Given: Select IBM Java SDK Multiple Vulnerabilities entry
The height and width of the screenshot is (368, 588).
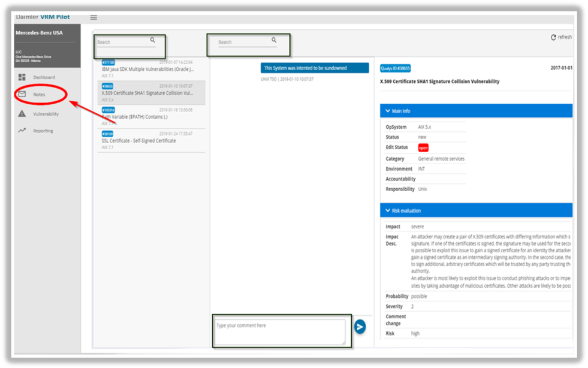Looking at the screenshot, I should [x=147, y=69].
